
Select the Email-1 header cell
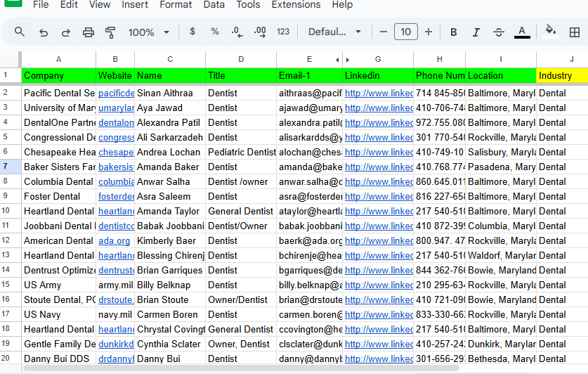309,75
